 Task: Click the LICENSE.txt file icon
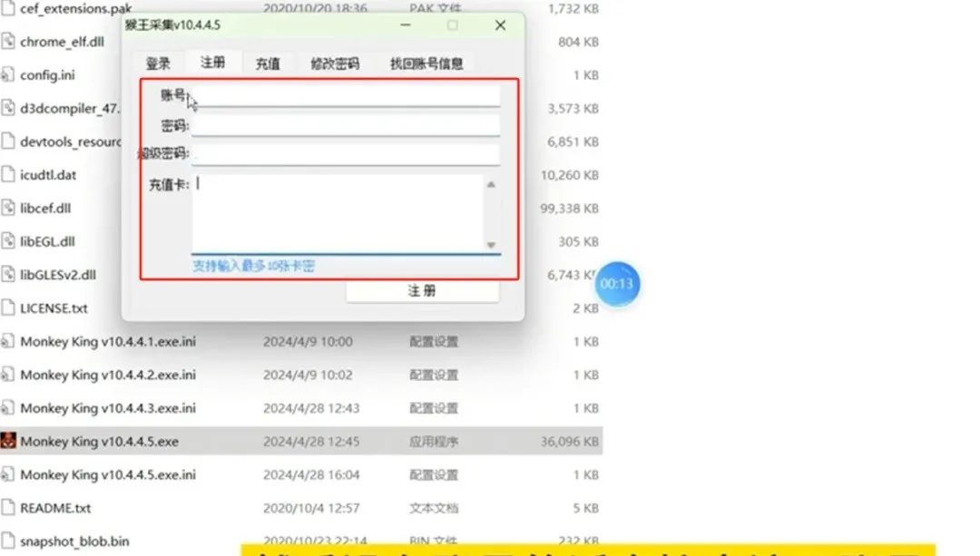click(x=8, y=308)
